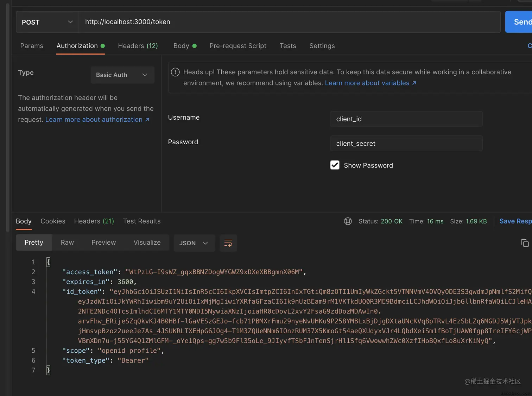Click the Save Response button
Image resolution: width=532 pixels, height=396 pixels.
[x=516, y=221]
